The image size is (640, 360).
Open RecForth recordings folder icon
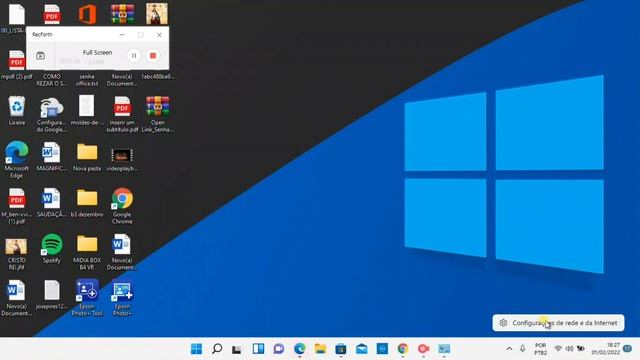40,56
